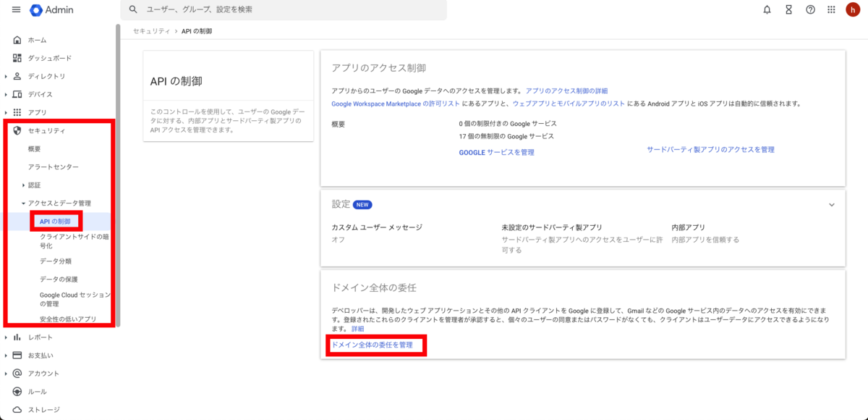Click 未設定のサードパーティ製アプリ setting
Viewport: 868px width, 420px height.
point(552,227)
